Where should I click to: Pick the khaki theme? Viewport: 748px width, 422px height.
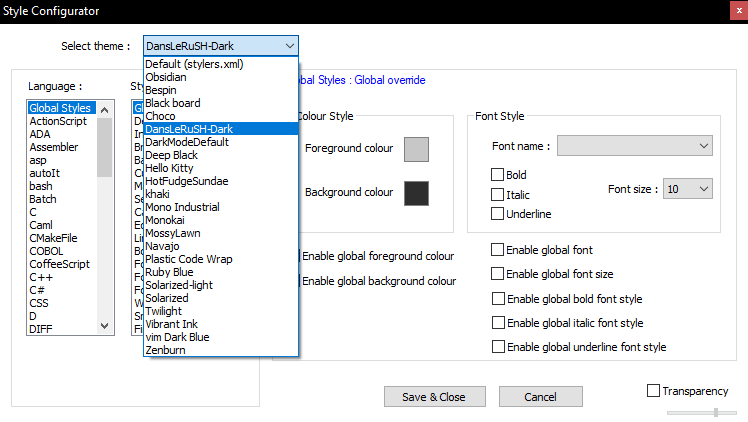point(221,194)
